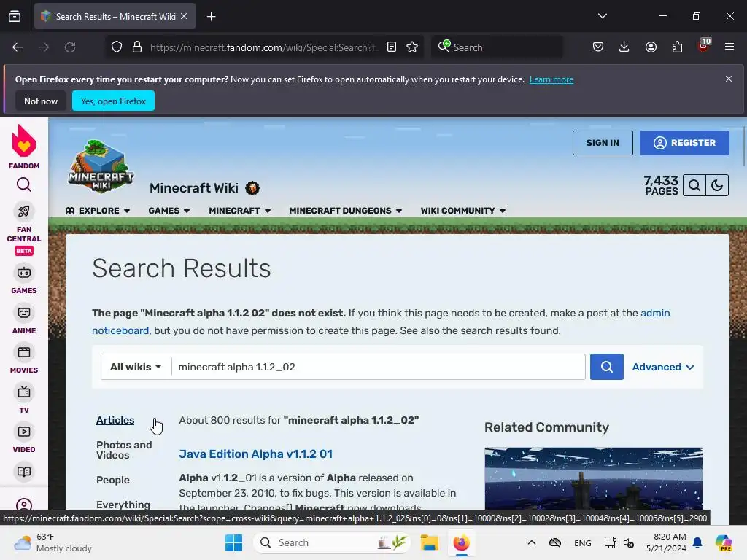Open the extensions puzzle piece icon
The image size is (747, 560).
[677, 47]
